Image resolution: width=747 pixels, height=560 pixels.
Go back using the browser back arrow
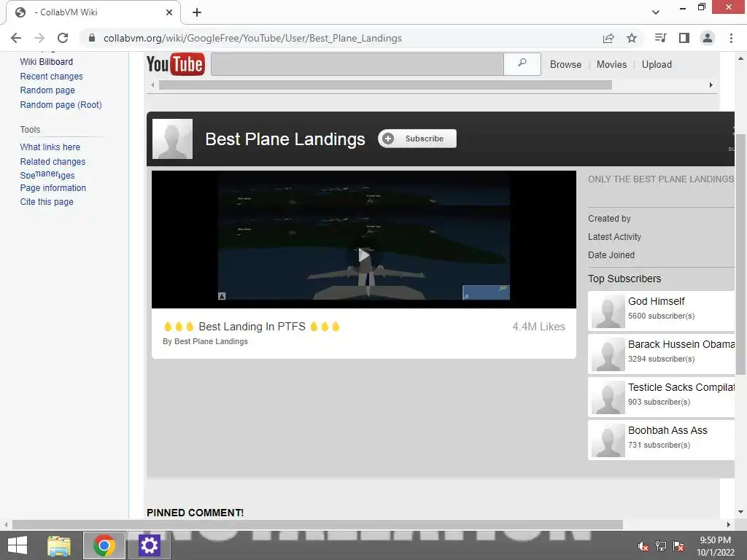(16, 38)
